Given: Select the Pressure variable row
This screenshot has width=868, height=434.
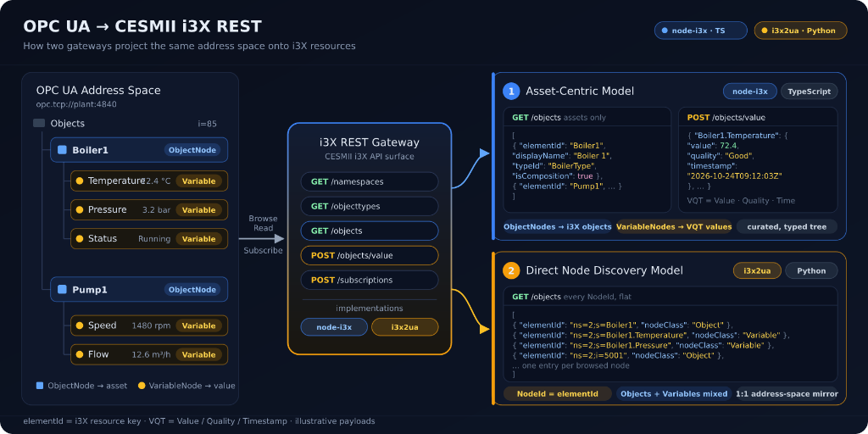Looking at the screenshot, I should (x=149, y=210).
